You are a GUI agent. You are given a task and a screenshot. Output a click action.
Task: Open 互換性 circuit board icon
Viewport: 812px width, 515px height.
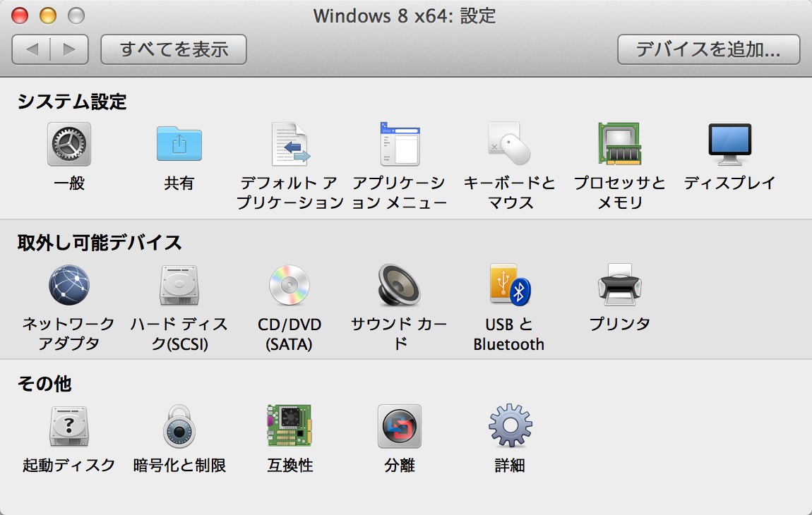[x=289, y=425]
